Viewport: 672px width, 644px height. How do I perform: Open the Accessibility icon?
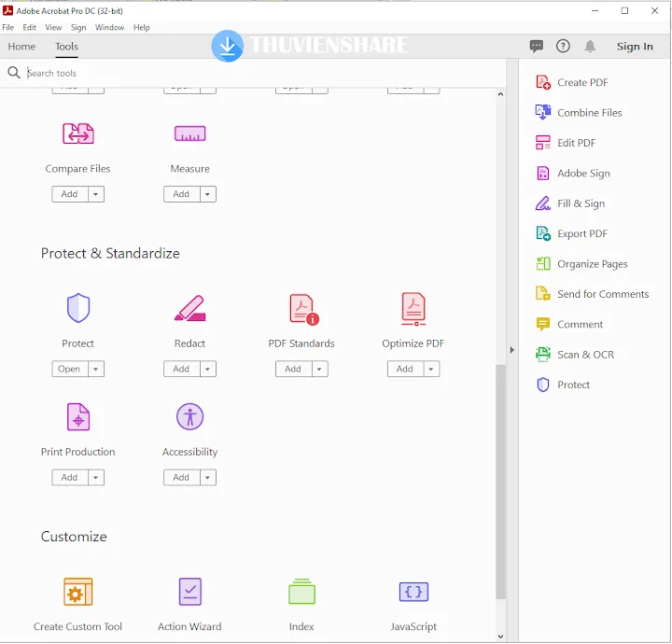pyautogui.click(x=189, y=416)
